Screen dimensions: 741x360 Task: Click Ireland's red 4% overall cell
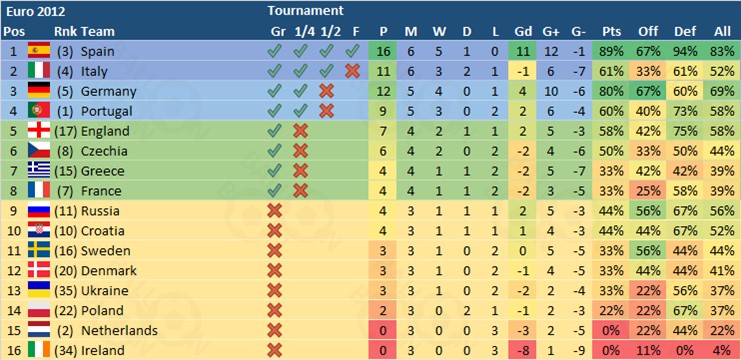(x=723, y=350)
